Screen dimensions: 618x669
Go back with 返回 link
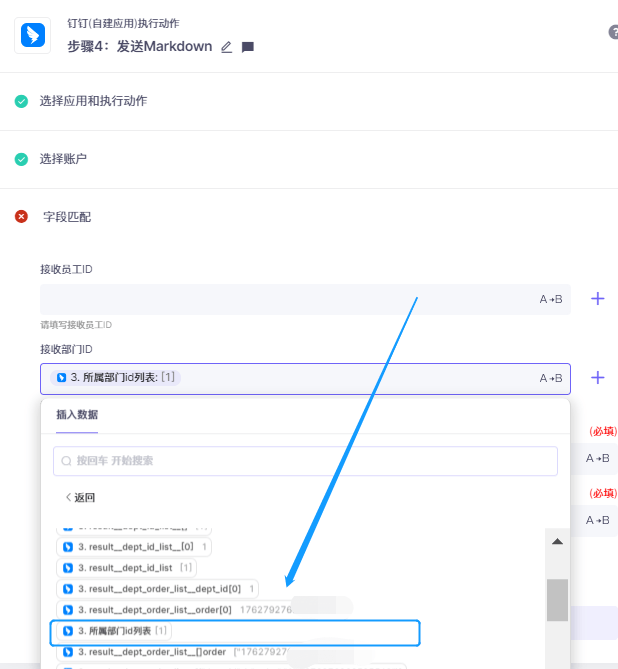coord(80,497)
